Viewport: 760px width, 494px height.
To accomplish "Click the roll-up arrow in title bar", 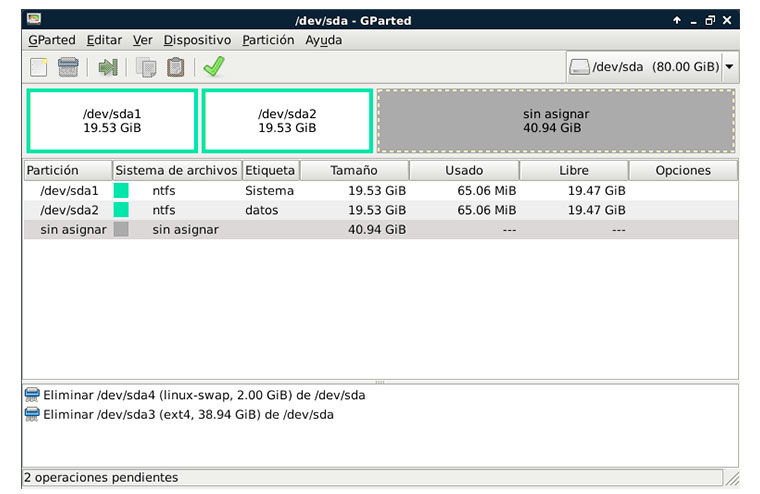I will [x=677, y=20].
